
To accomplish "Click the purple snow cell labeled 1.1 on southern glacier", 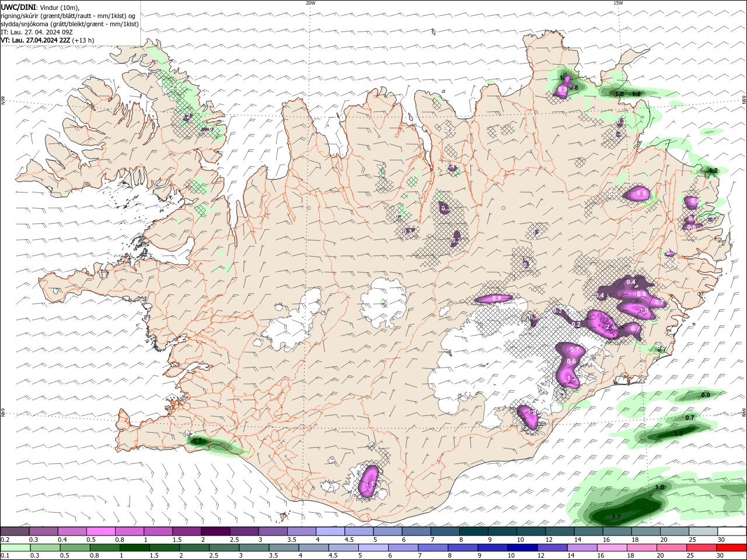I will point(369,482).
